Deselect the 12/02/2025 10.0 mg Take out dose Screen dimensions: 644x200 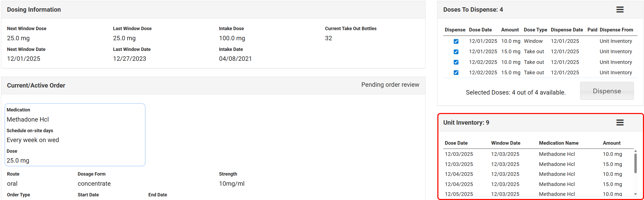pyautogui.click(x=456, y=62)
